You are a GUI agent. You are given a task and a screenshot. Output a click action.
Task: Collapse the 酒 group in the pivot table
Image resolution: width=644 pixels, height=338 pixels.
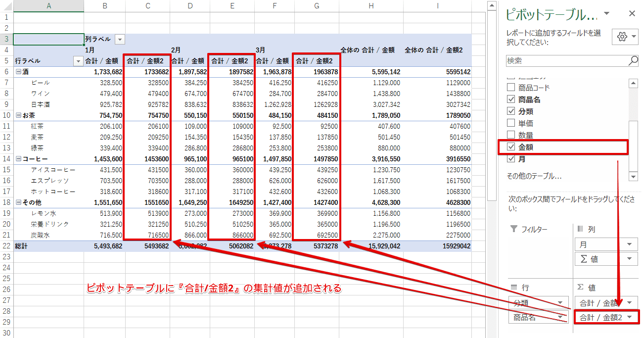pyautogui.click(x=18, y=72)
